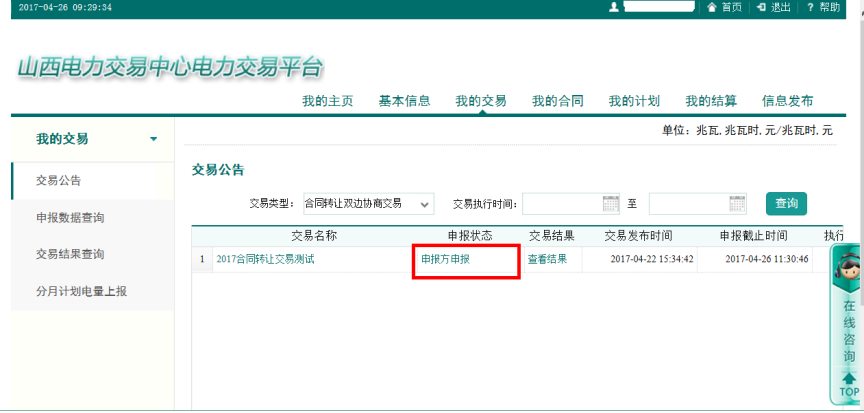The height and width of the screenshot is (413, 864).
Task: Switch to the 我的合同 tab
Action: click(x=557, y=101)
